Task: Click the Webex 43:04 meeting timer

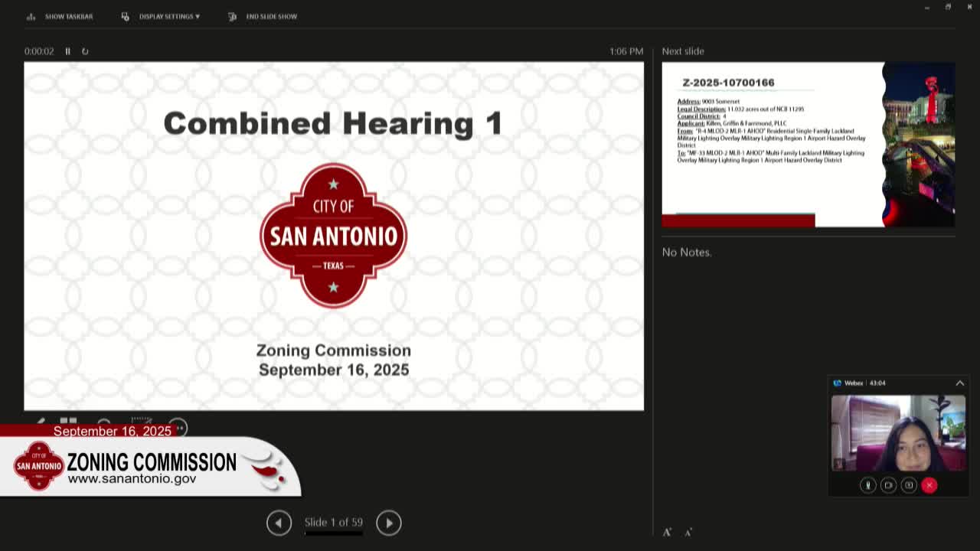Action: point(877,383)
